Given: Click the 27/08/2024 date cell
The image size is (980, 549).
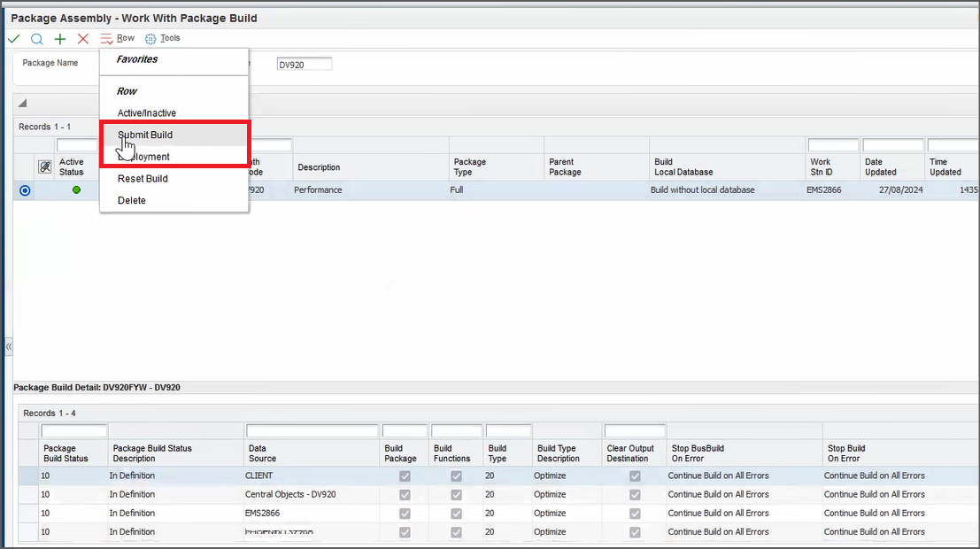Looking at the screenshot, I should tap(900, 190).
